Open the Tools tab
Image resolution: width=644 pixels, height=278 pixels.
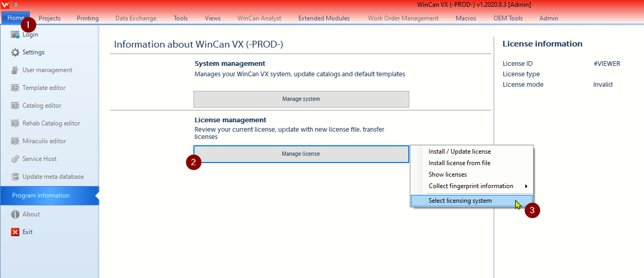point(181,18)
